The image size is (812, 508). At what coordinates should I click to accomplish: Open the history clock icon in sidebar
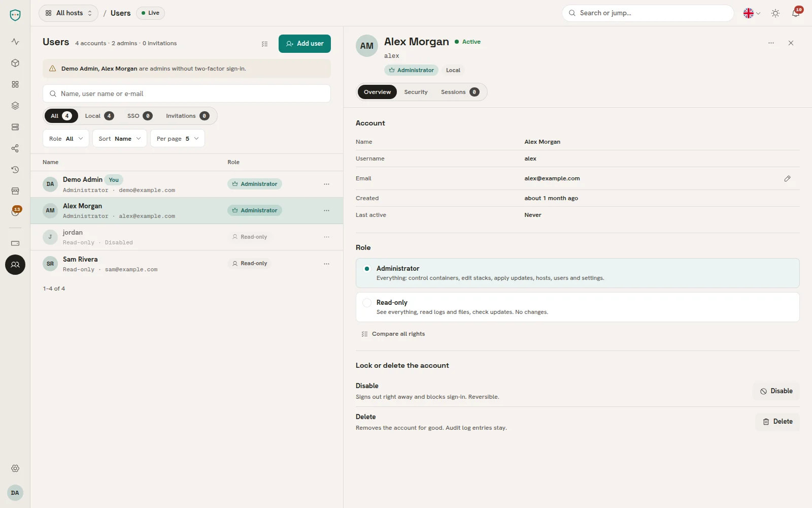point(15,170)
